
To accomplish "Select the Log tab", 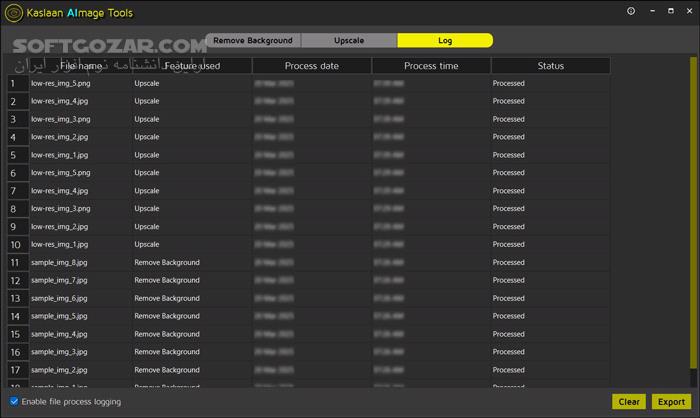I will (x=444, y=41).
